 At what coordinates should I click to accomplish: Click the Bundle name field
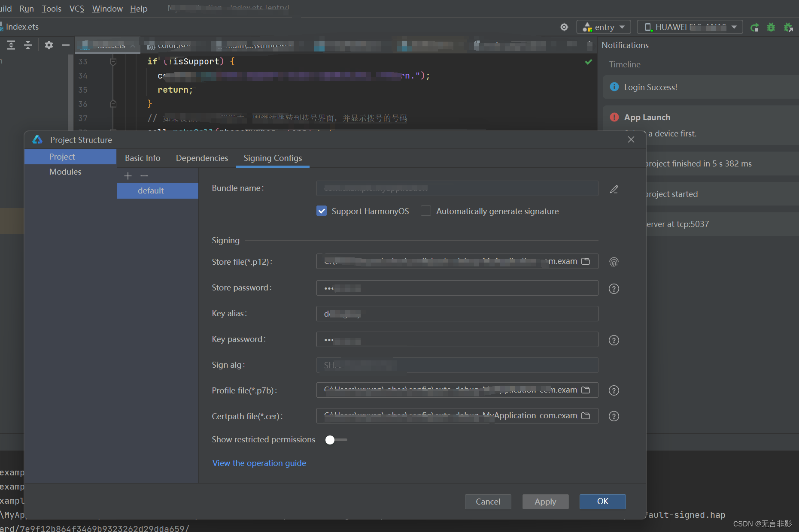(x=457, y=188)
